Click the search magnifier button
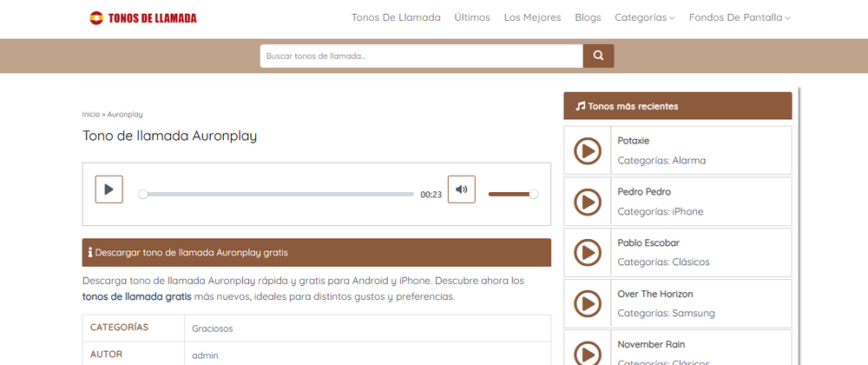This screenshot has width=868, height=365. 598,56
